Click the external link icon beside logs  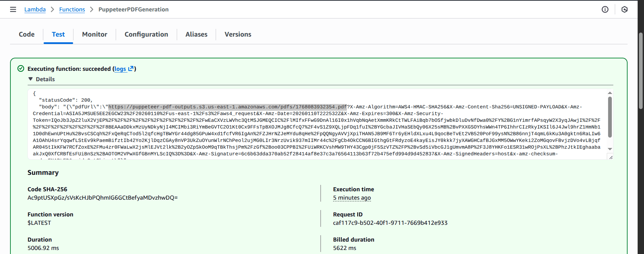pos(131,68)
